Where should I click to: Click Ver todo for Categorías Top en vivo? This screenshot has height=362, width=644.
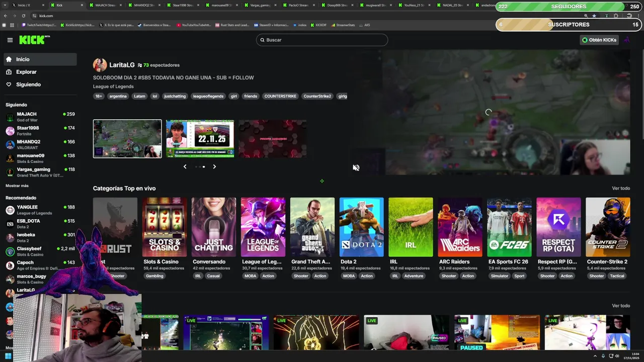(x=621, y=188)
